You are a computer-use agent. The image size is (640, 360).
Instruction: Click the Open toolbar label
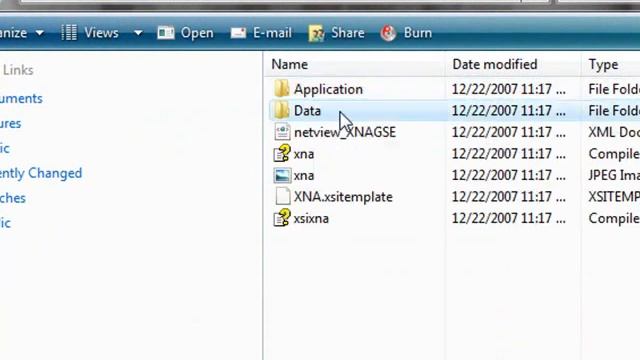197,33
